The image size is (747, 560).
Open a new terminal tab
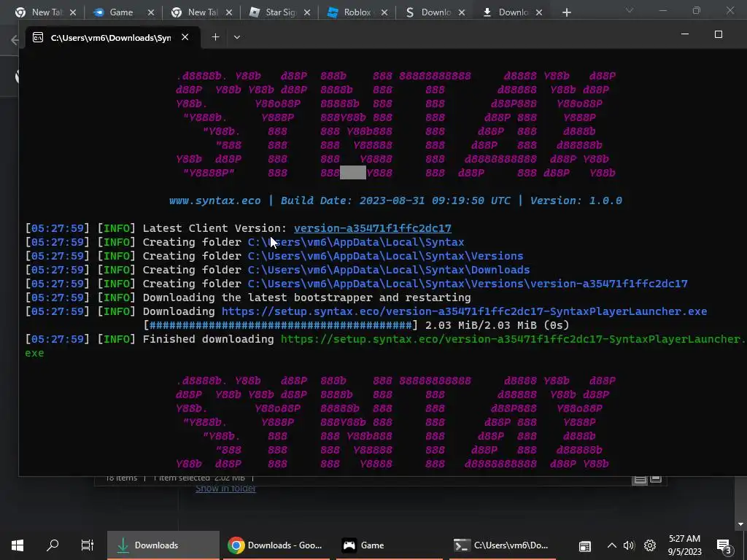215,37
